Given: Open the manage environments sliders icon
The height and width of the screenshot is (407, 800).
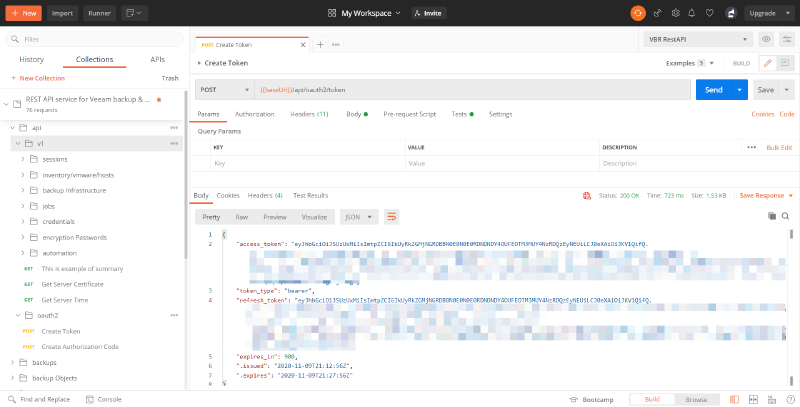Looking at the screenshot, I should click(x=786, y=39).
